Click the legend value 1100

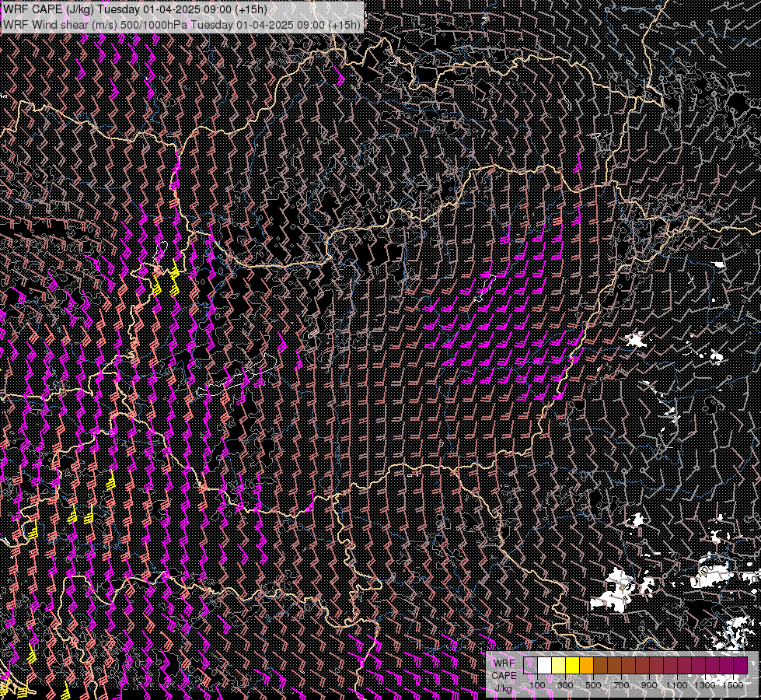[676, 685]
